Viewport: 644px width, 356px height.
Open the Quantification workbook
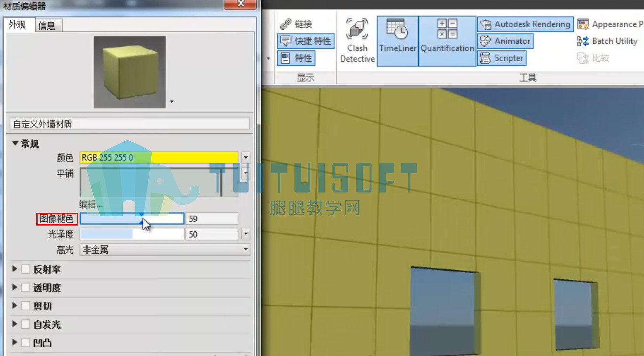pos(447,41)
